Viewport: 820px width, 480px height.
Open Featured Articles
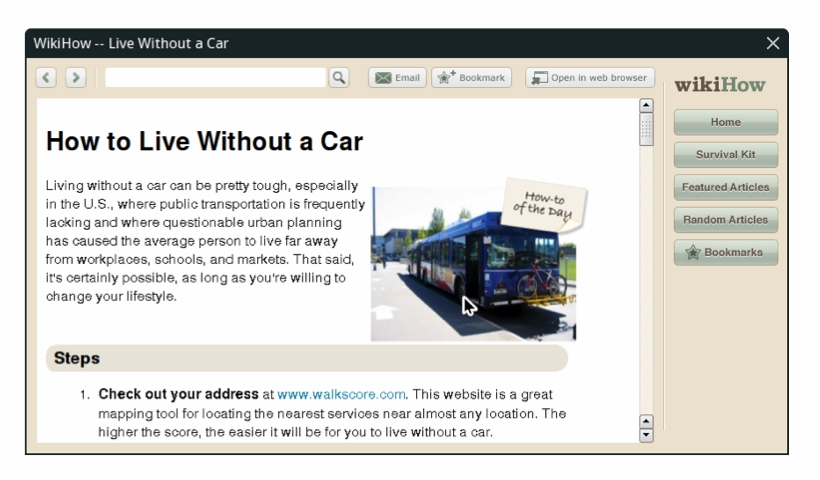click(726, 187)
